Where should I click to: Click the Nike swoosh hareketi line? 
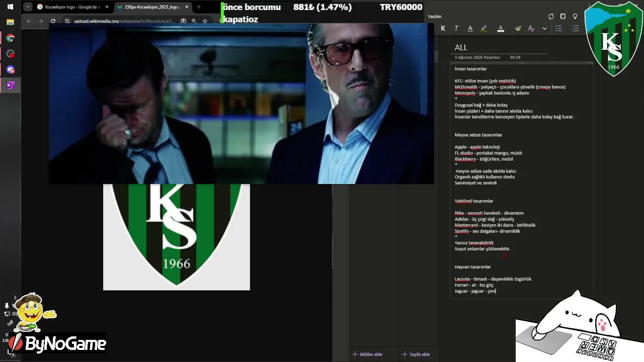pos(489,213)
